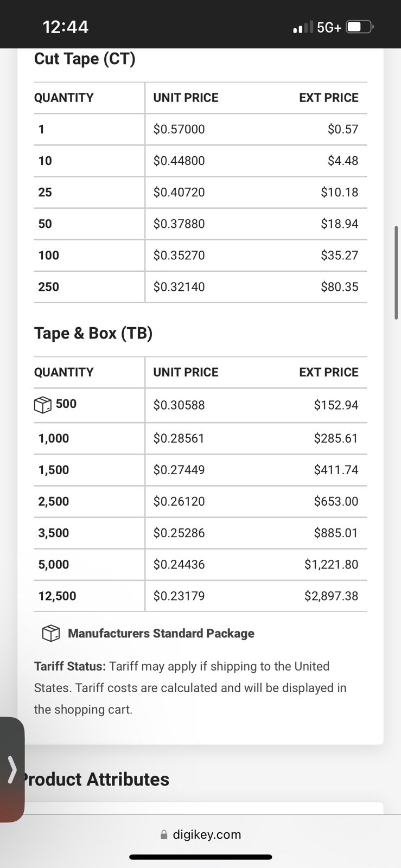Image resolution: width=401 pixels, height=868 pixels.
Task: Click the Product Attributes section heading
Action: tap(96, 780)
